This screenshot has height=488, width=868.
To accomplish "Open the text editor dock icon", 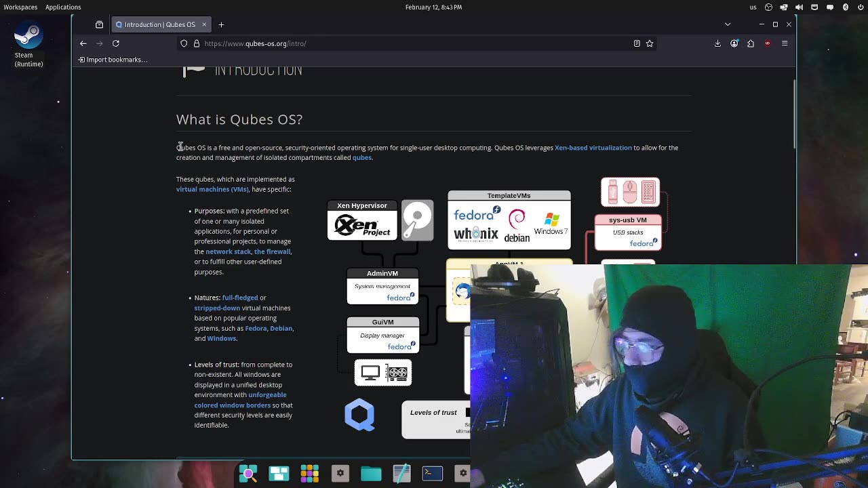I will click(401, 473).
